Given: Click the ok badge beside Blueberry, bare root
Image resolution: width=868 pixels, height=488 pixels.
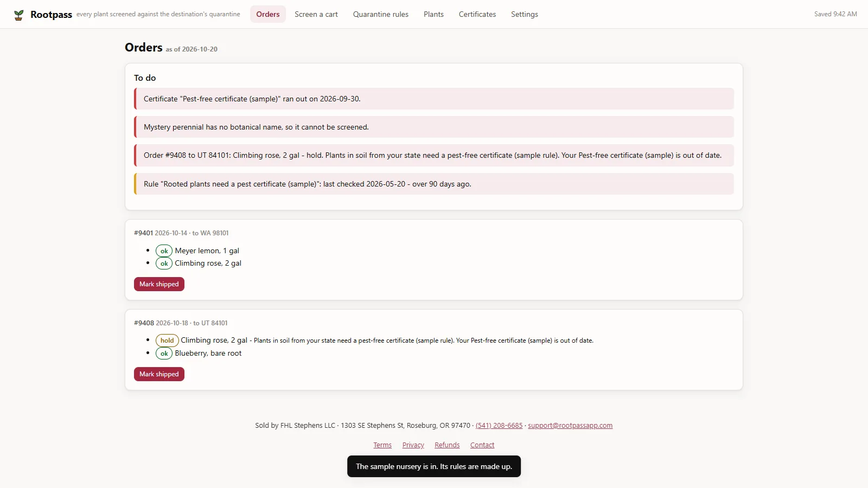Looking at the screenshot, I should 164,354.
